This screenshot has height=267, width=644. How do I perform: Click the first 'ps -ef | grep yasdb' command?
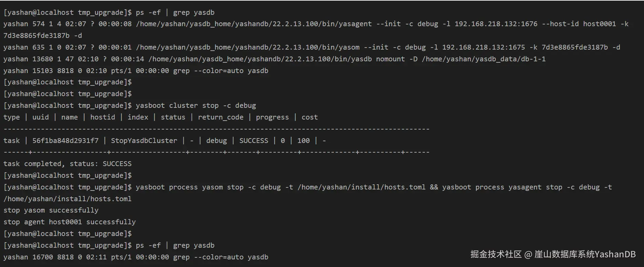click(175, 12)
